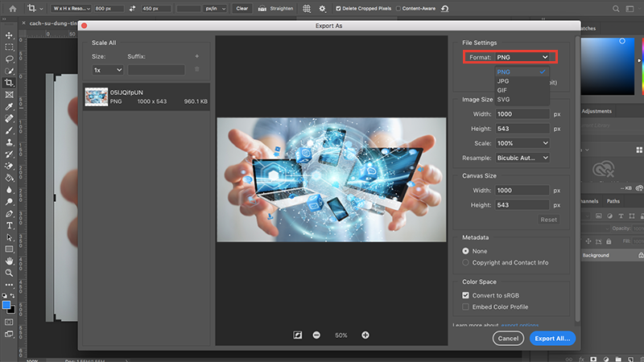The width and height of the screenshot is (644, 362).
Task: Select the Brush tool
Action: (9, 130)
